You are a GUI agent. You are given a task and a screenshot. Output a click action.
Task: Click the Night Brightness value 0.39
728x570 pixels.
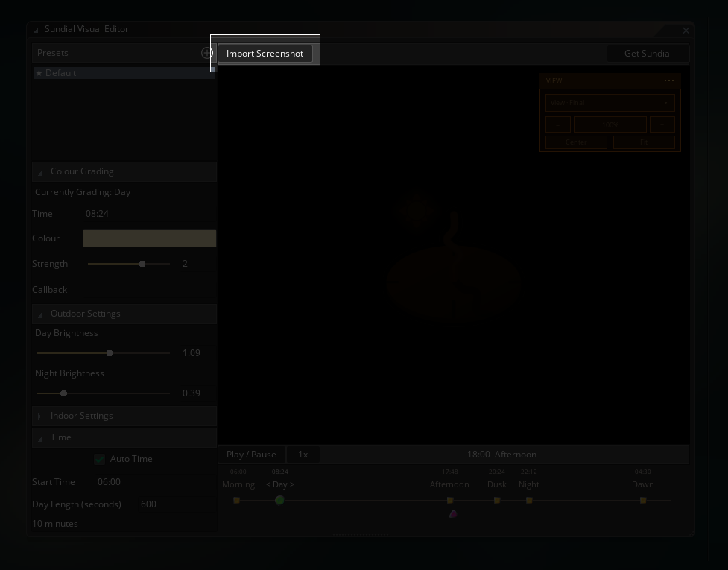coord(197,393)
